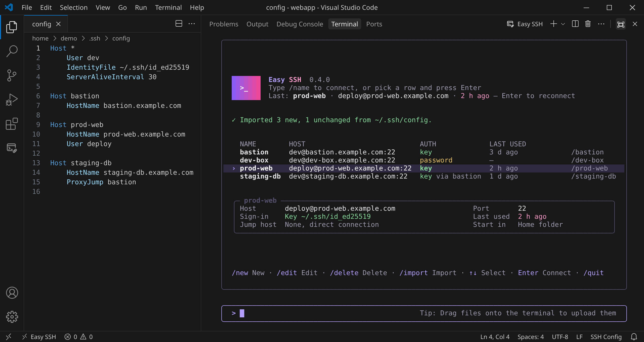Change language mode SSH Config

(606, 337)
